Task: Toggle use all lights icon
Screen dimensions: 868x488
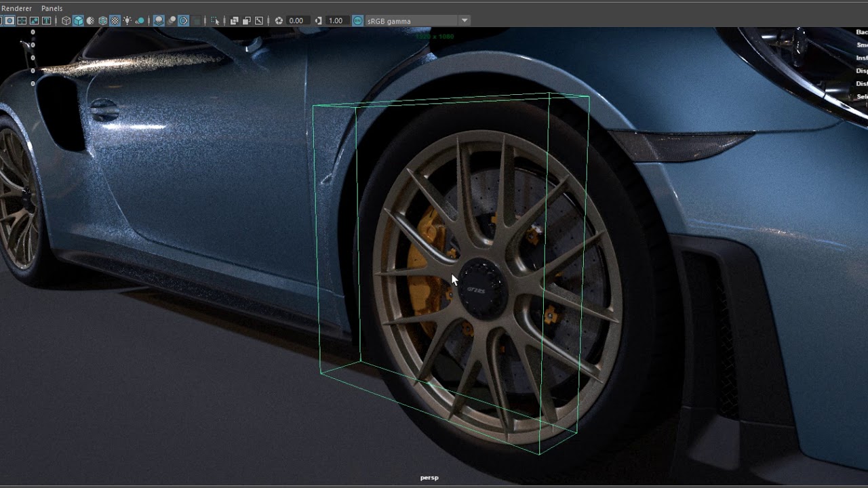Action: (x=127, y=21)
